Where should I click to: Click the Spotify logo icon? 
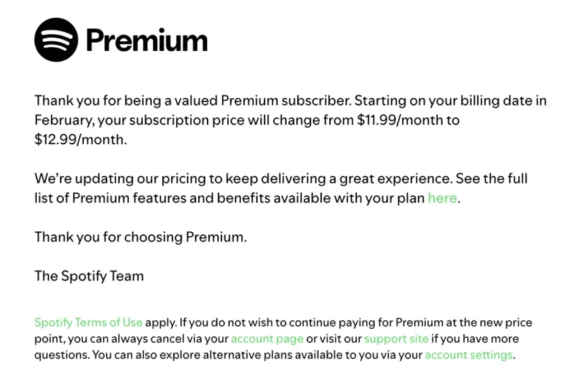point(56,40)
